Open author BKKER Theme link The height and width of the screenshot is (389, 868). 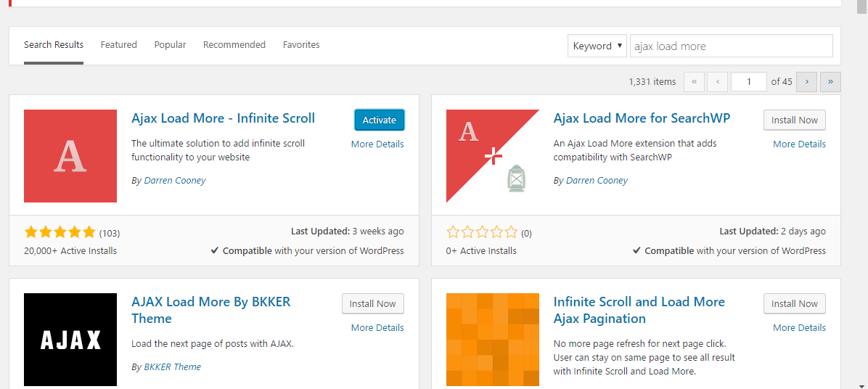coord(172,367)
